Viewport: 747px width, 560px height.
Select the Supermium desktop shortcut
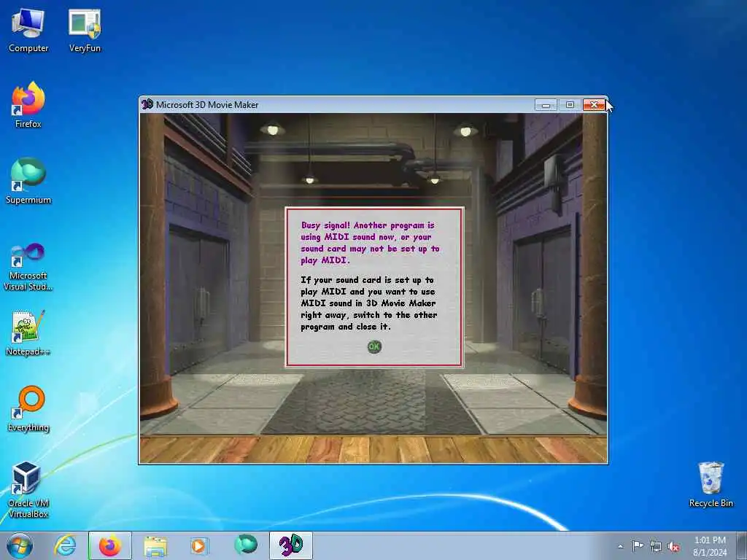coord(28,181)
